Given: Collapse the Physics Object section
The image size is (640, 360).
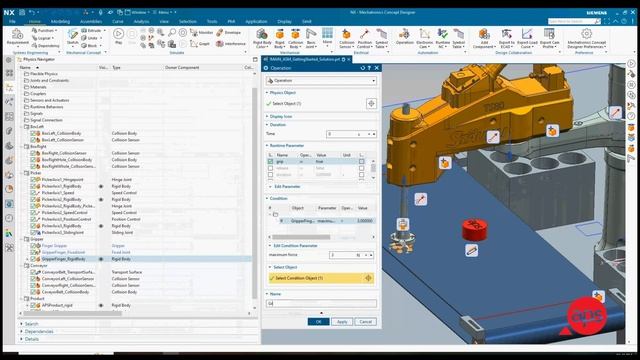Looking at the screenshot, I should 267,93.
